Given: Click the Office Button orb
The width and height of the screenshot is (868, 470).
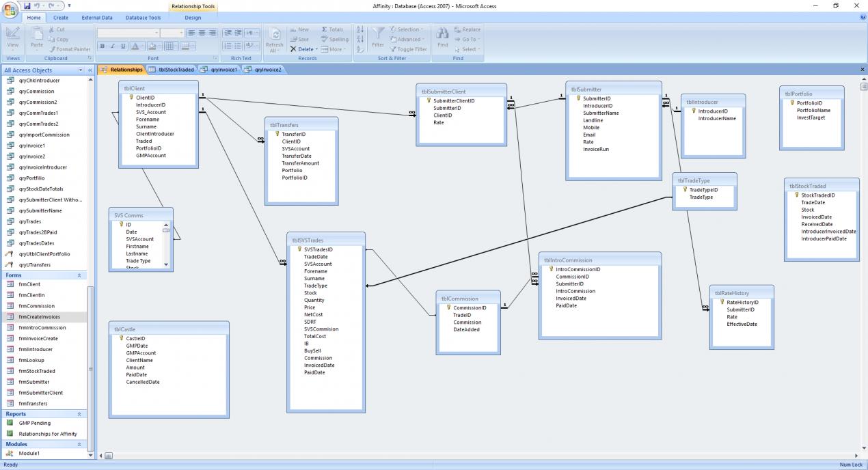Looking at the screenshot, I should click(10, 10).
